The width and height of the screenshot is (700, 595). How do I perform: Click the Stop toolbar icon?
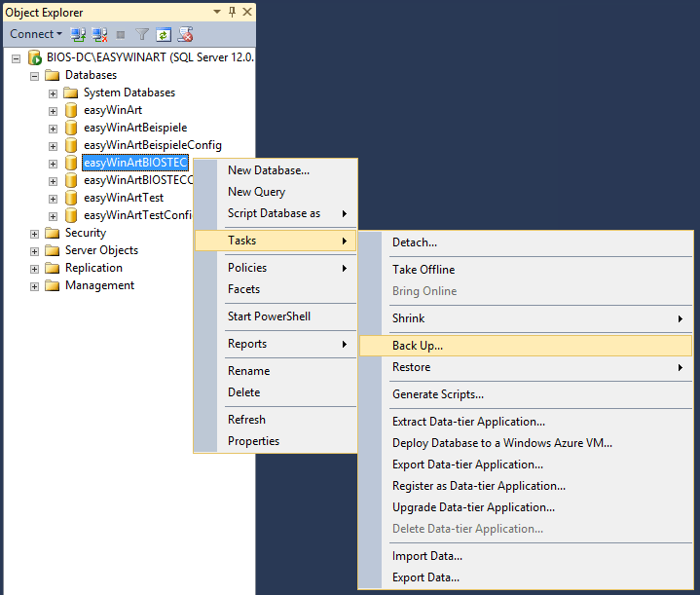pos(121,35)
